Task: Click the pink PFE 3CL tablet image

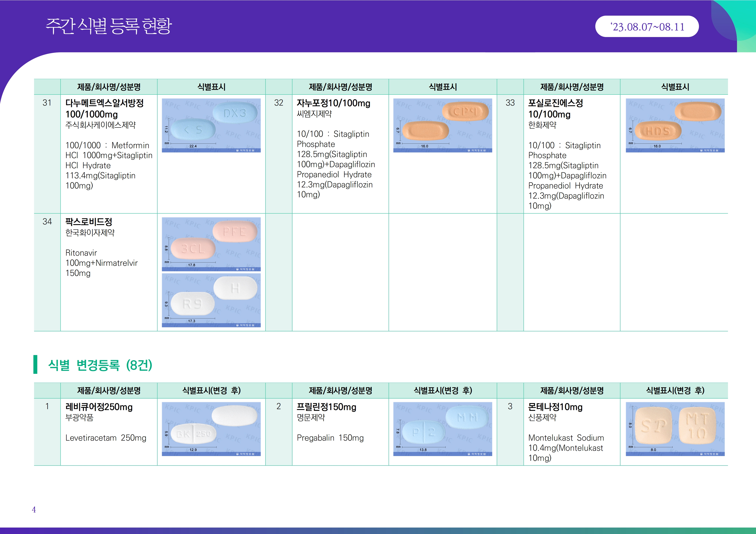Action: (211, 244)
